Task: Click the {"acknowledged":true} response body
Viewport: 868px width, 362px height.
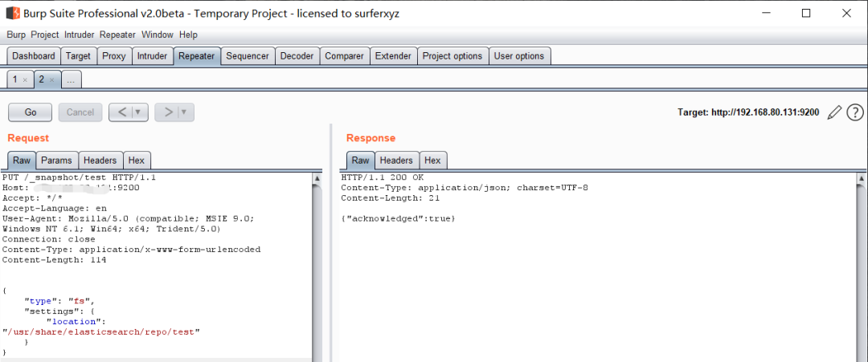Action: 398,219
